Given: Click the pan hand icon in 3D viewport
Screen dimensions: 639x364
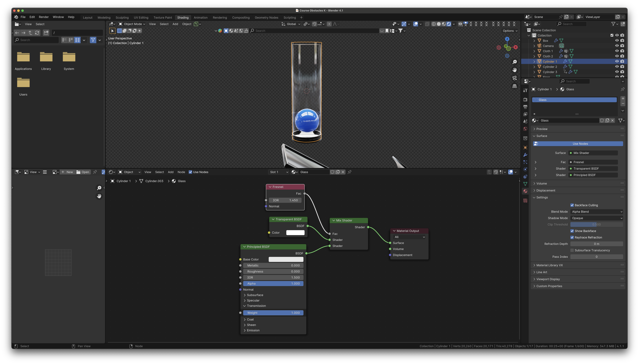Looking at the screenshot, I should point(514,70).
